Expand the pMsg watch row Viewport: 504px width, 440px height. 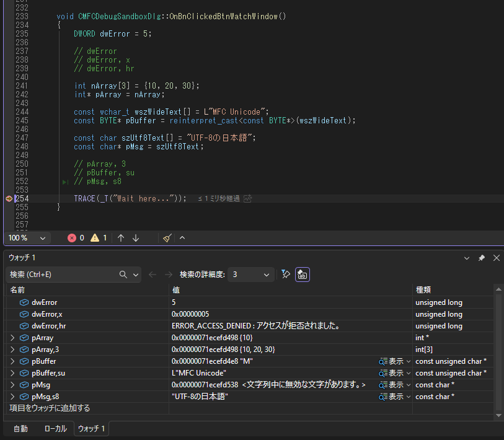(12, 385)
